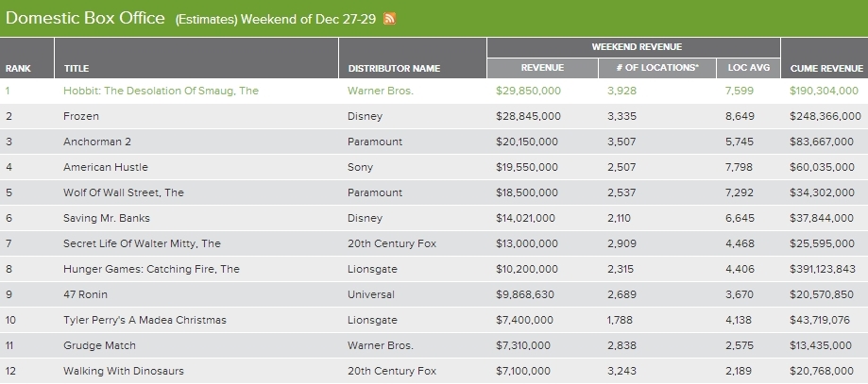Open Hunger Games: Catching Fire entry
Screen dimensions: 868x384
point(151,269)
